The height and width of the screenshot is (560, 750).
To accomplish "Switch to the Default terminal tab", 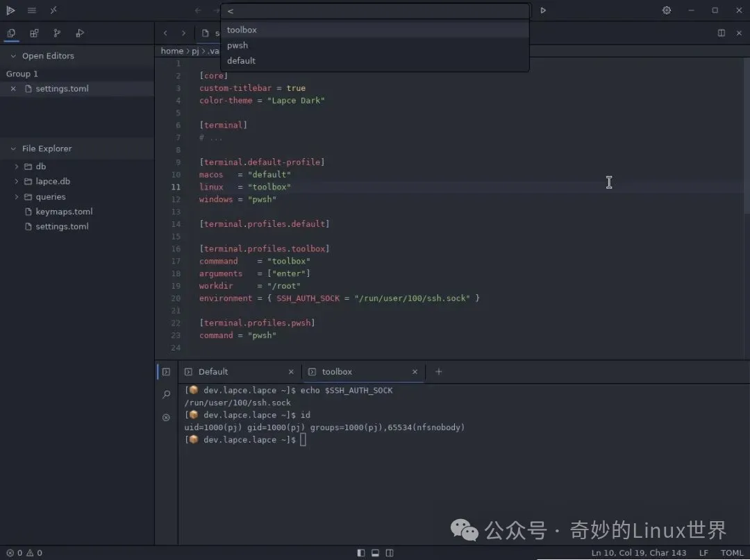I will click(213, 372).
